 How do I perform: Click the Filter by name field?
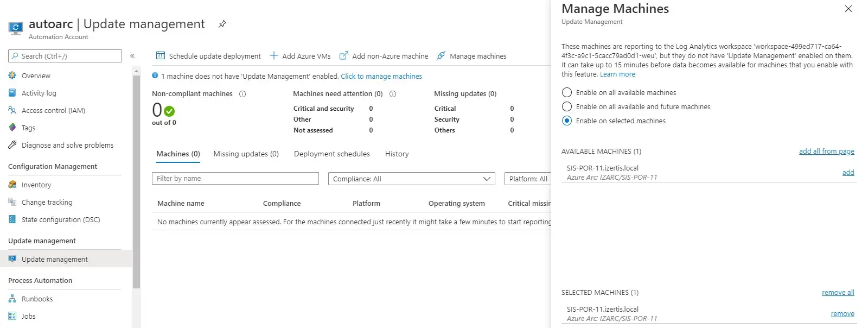(x=235, y=179)
